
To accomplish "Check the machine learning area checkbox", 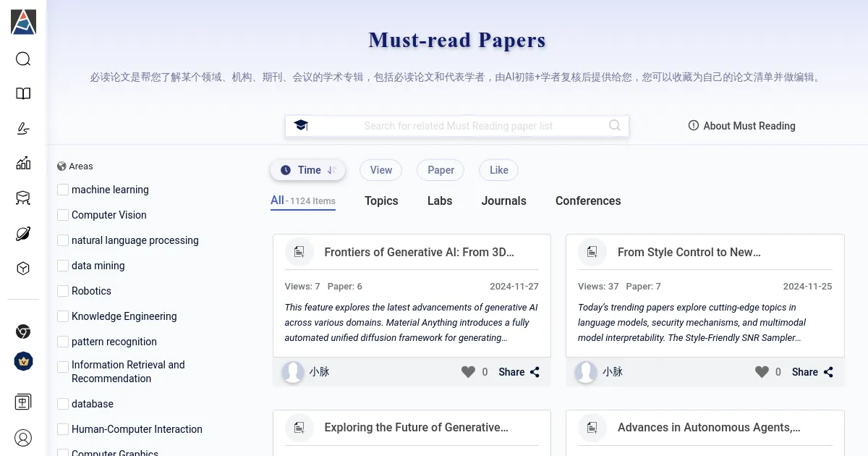I will pyautogui.click(x=63, y=190).
